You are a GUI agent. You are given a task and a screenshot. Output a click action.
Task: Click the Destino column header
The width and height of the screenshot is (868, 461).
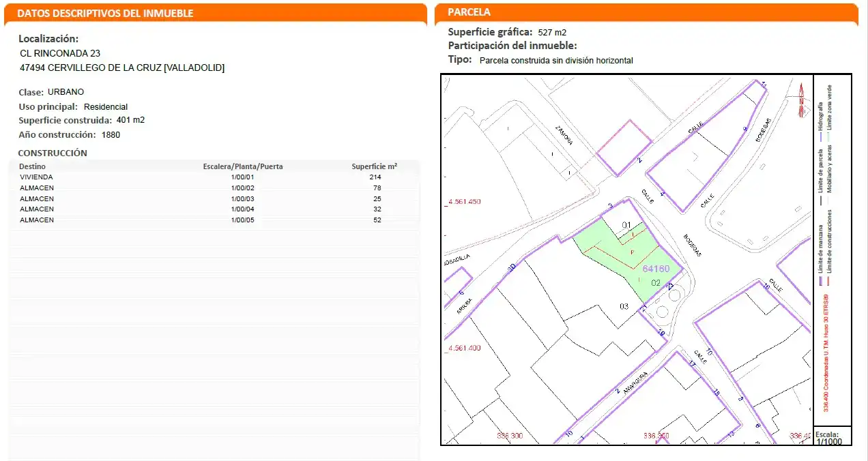click(32, 166)
